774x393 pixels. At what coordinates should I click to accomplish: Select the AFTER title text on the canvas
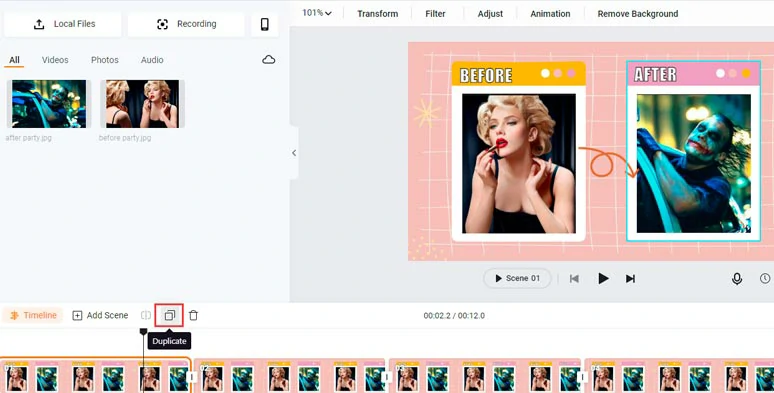click(x=656, y=75)
